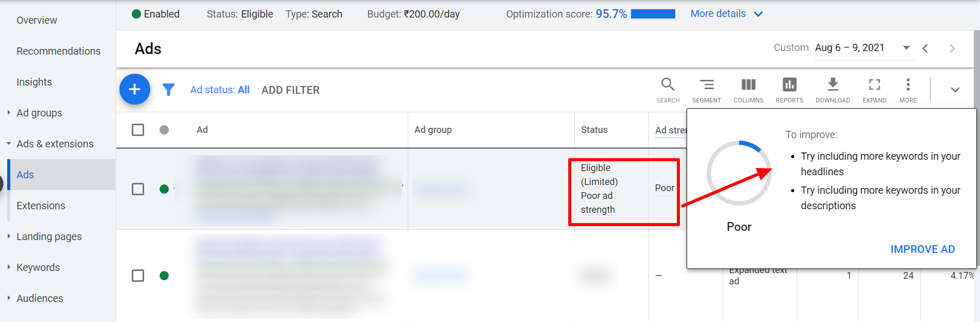980x322 pixels.
Task: Click green status dot in first ad row
Action: pos(164,189)
